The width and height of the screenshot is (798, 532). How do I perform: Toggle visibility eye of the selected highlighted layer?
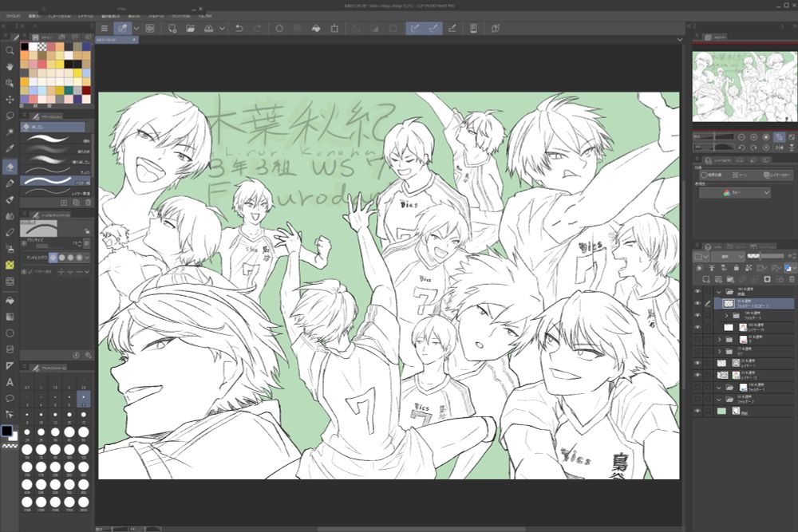[x=697, y=303]
